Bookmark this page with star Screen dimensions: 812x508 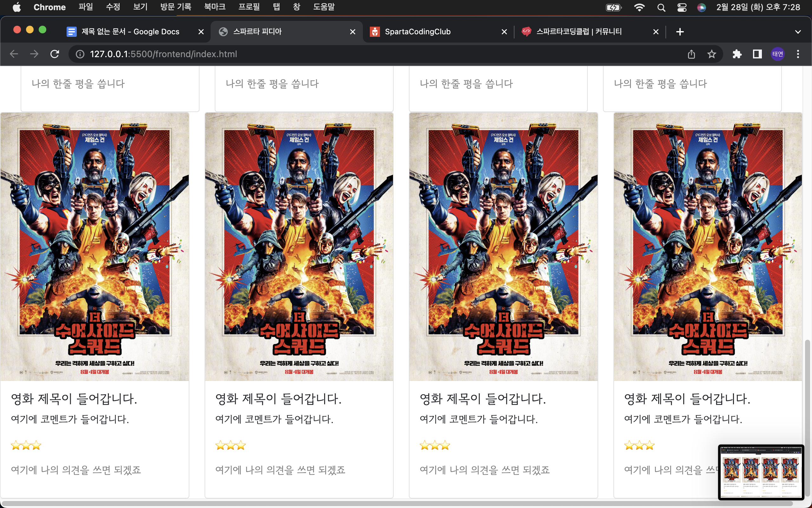pyautogui.click(x=712, y=54)
